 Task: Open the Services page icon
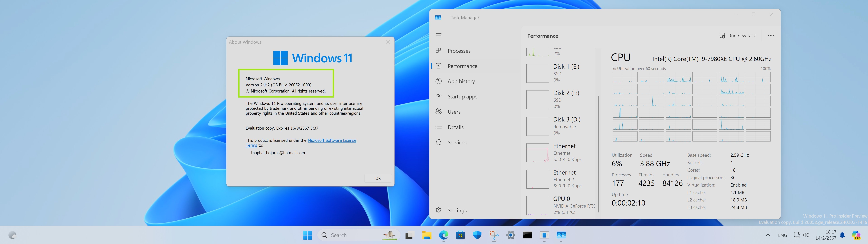pyautogui.click(x=438, y=142)
